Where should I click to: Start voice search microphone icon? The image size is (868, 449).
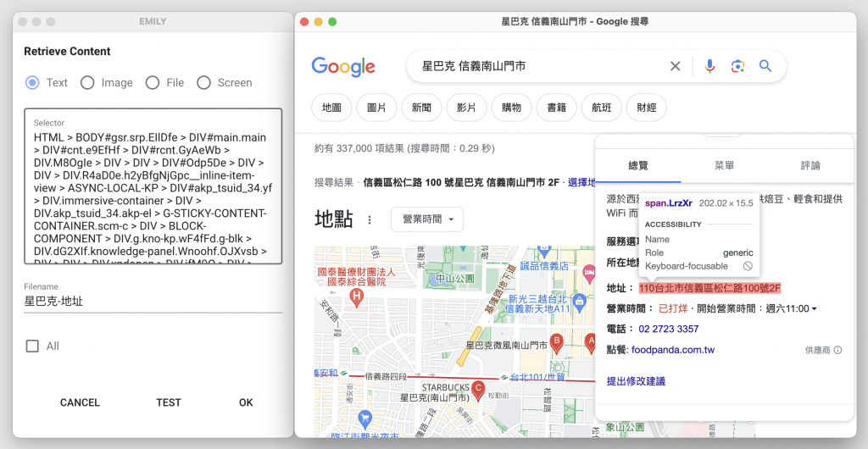709,66
